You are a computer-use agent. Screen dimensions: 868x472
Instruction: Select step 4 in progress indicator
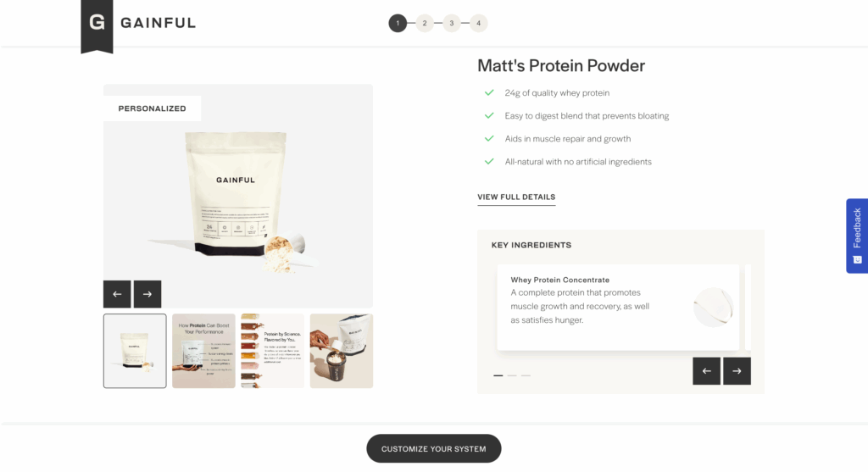(x=479, y=23)
